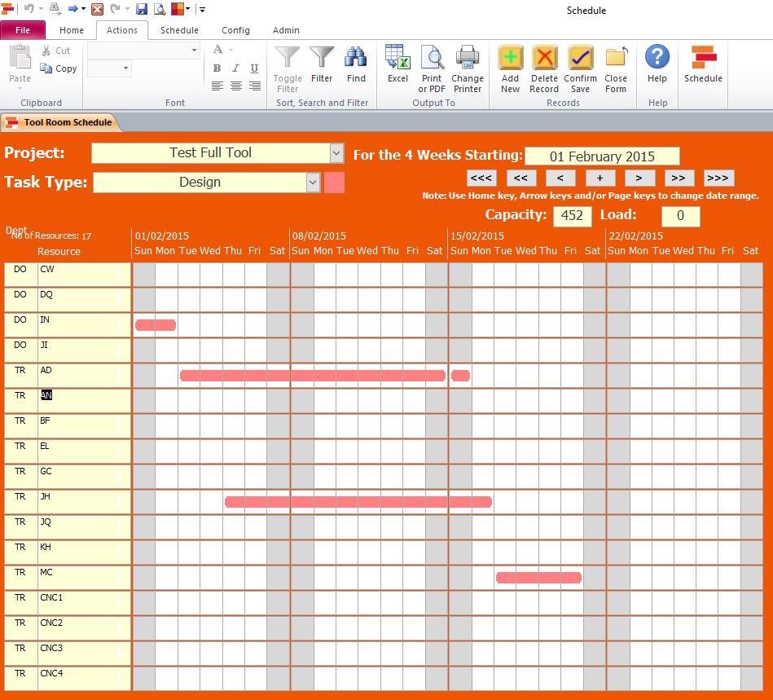The image size is (773, 700).
Task: Select the Tool Room Schedule document tab
Action: pyautogui.click(x=62, y=122)
